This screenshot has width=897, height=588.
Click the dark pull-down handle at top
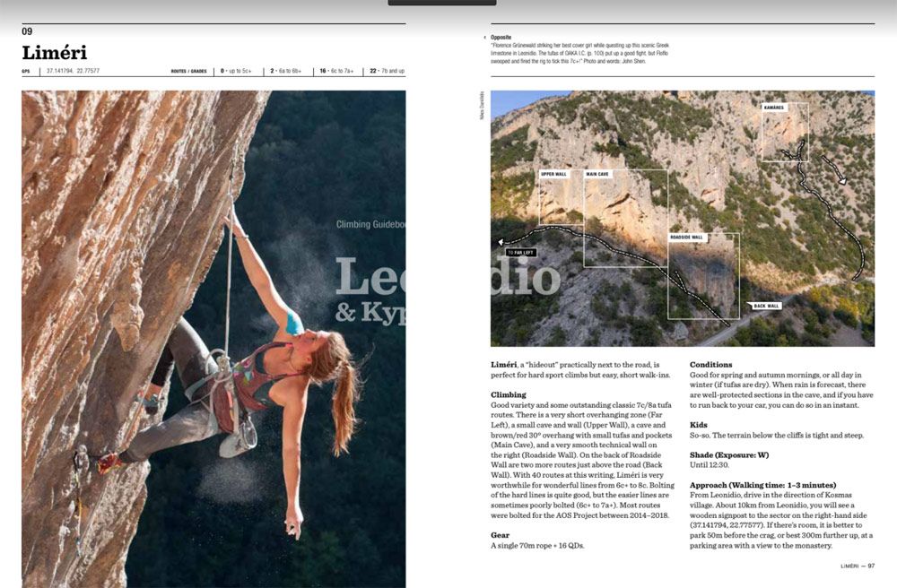click(441, 3)
